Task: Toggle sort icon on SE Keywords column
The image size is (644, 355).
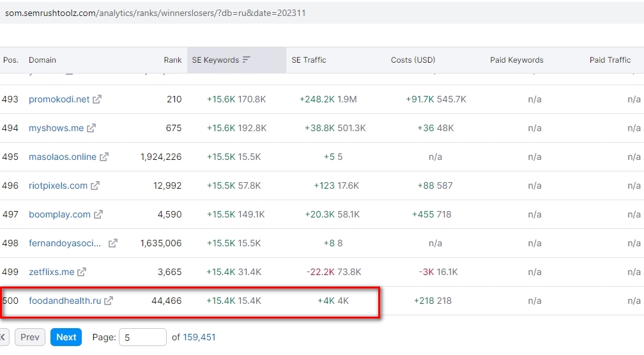Action: click(x=247, y=60)
